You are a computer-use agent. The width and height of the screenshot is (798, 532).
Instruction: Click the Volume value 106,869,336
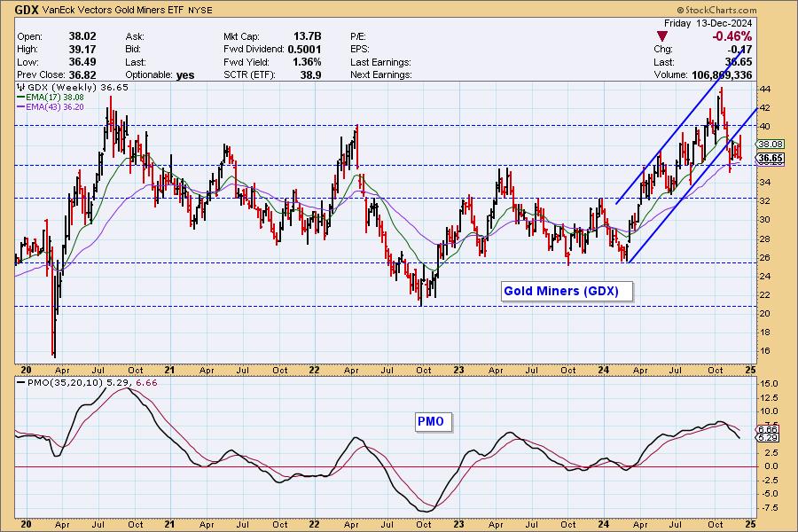click(722, 74)
